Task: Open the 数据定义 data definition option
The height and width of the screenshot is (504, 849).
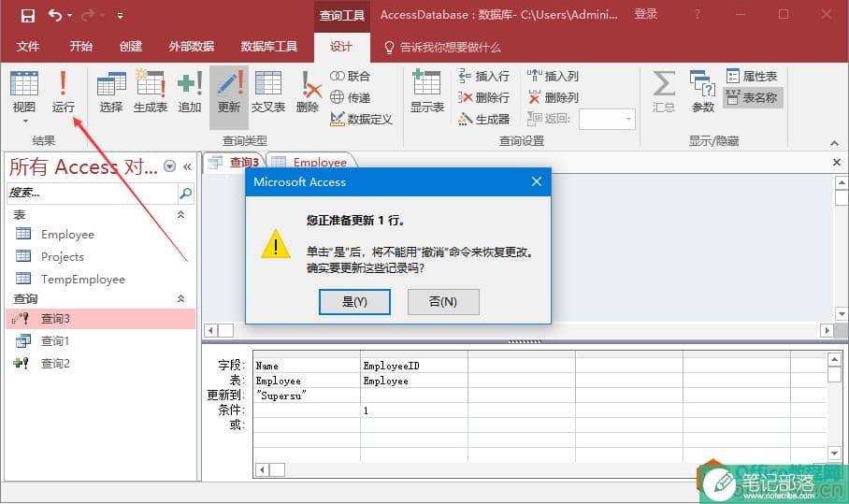Action: pyautogui.click(x=361, y=119)
